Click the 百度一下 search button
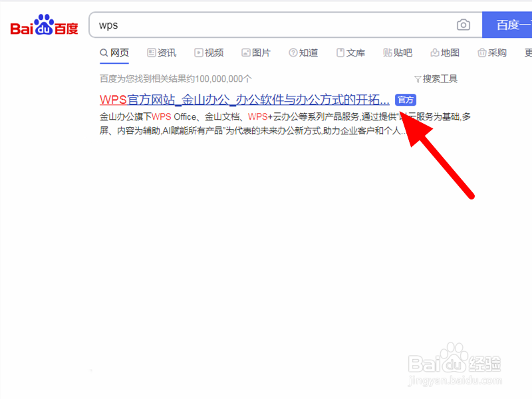532x399 pixels. point(507,25)
